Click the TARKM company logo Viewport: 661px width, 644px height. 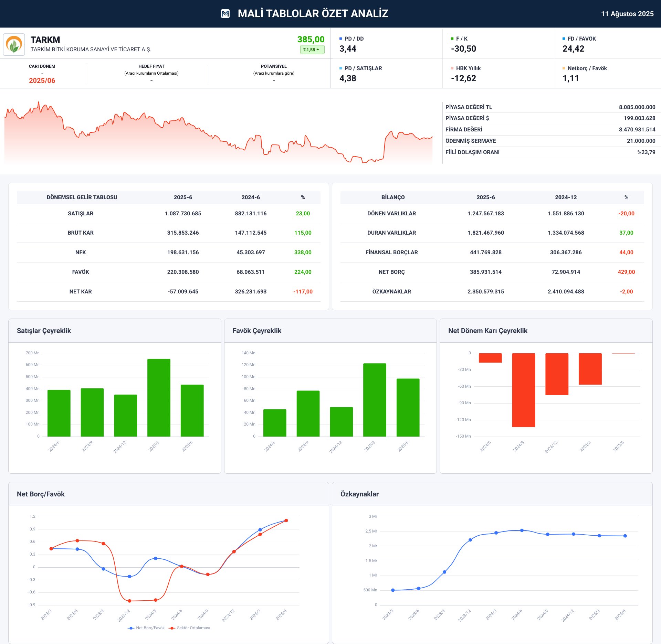(x=14, y=44)
